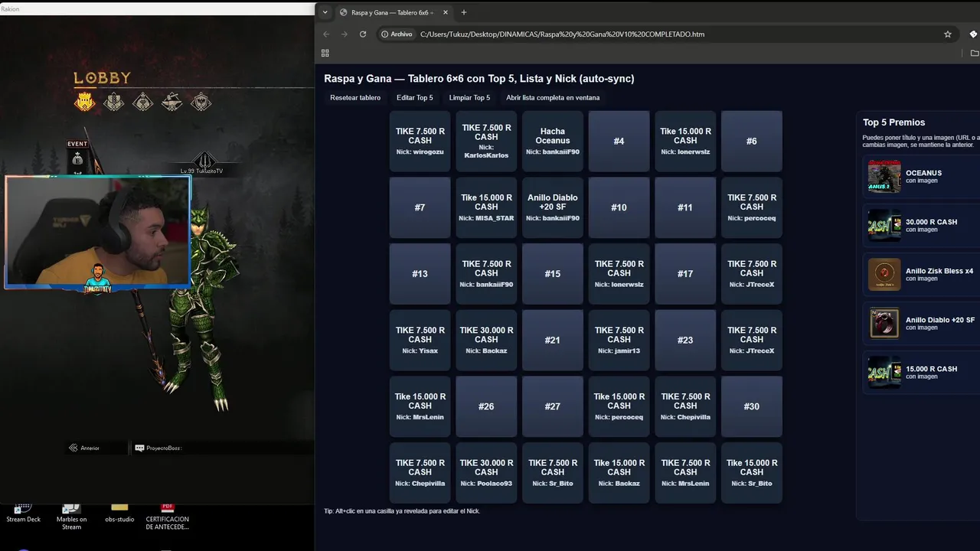This screenshot has height=551, width=980.
Task: Reveal tile #13
Action: click(x=420, y=274)
